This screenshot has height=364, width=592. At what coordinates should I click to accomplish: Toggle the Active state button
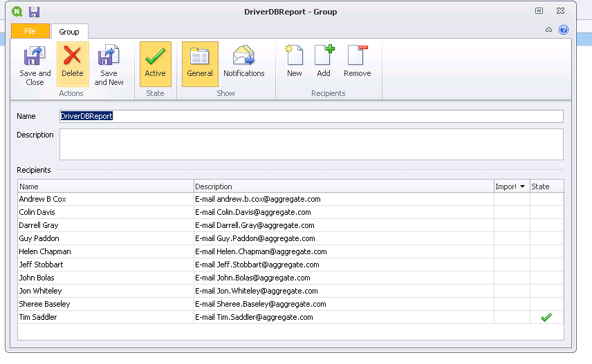[155, 64]
